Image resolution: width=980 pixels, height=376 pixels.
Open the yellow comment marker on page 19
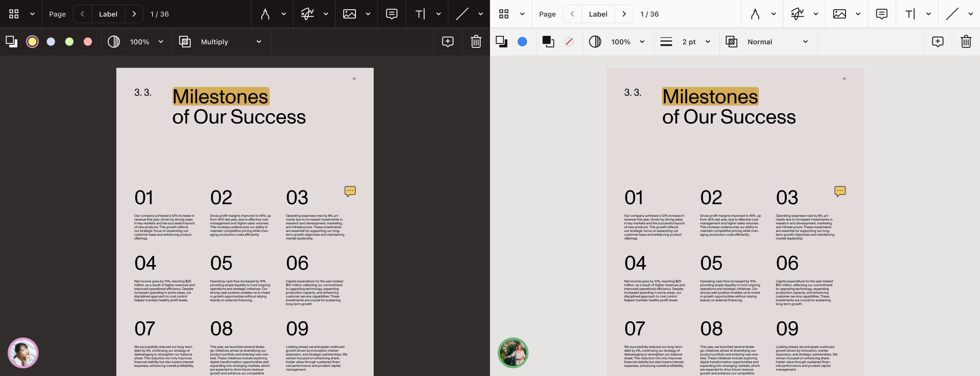pyautogui.click(x=350, y=191)
